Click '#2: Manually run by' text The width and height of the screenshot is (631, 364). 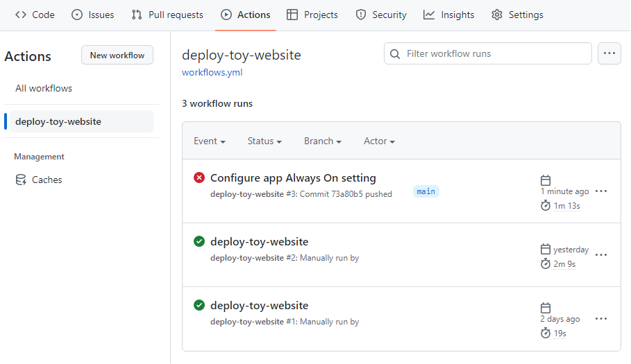(322, 258)
